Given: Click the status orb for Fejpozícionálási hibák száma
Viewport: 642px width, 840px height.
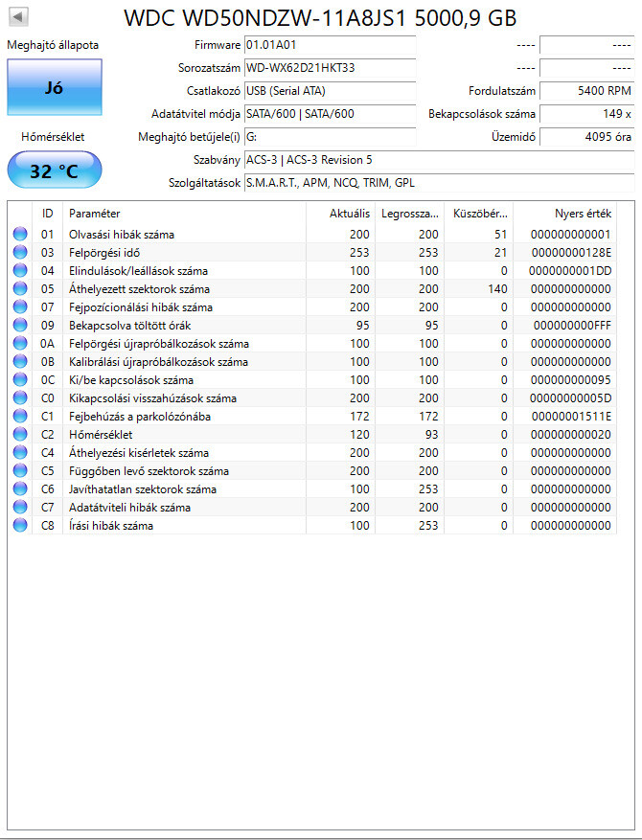Looking at the screenshot, I should coord(20,306).
